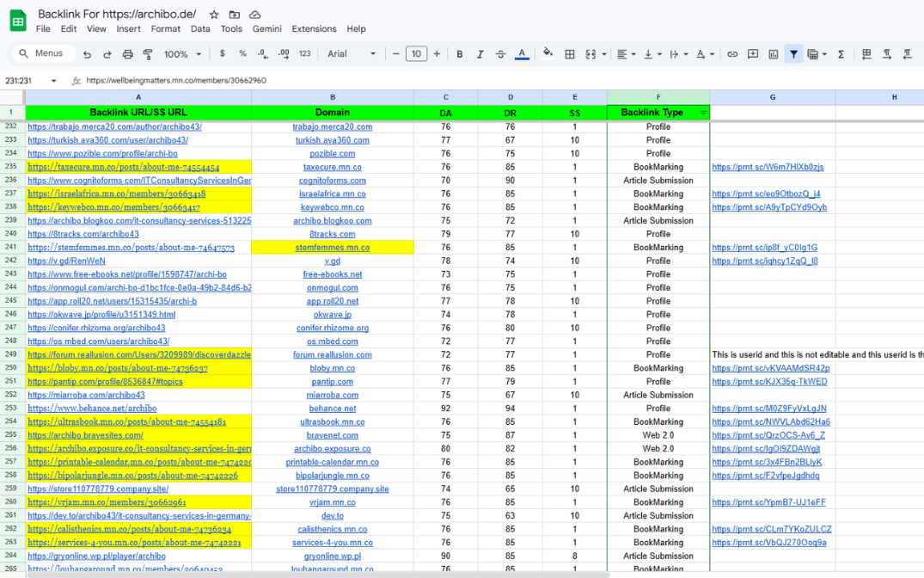Toggle the filter button in toolbar
Viewport: 924px width, 578px height.
[793, 54]
